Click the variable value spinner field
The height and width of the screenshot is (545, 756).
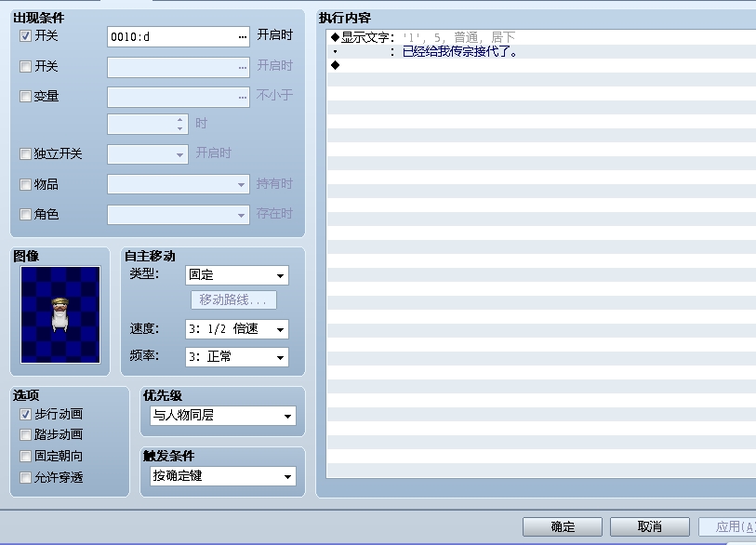[148, 124]
